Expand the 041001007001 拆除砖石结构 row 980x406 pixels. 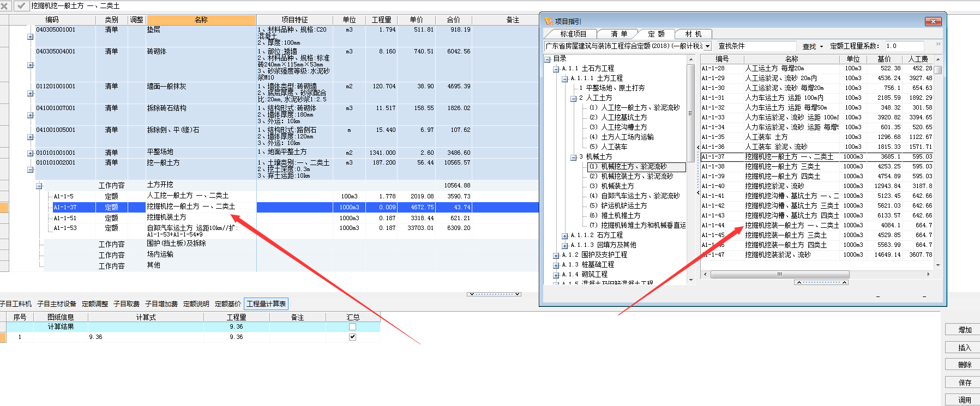click(x=31, y=115)
